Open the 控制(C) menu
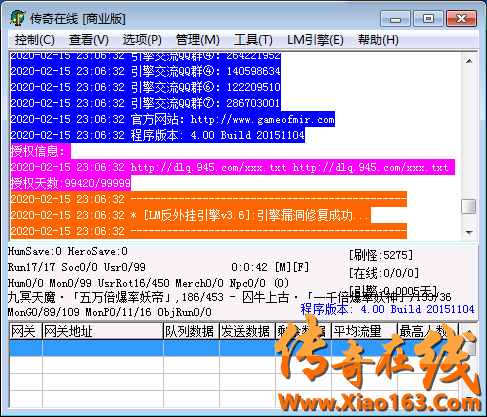This screenshot has width=487, height=417. (x=35, y=40)
